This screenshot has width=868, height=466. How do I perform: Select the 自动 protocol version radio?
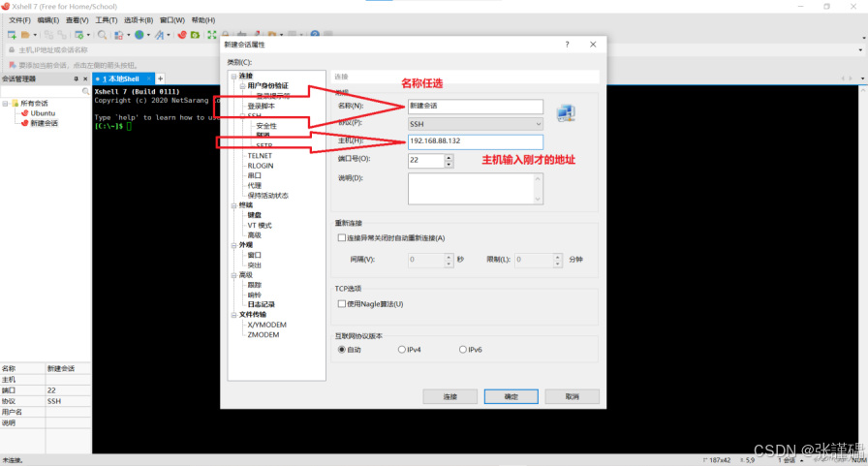coord(342,350)
